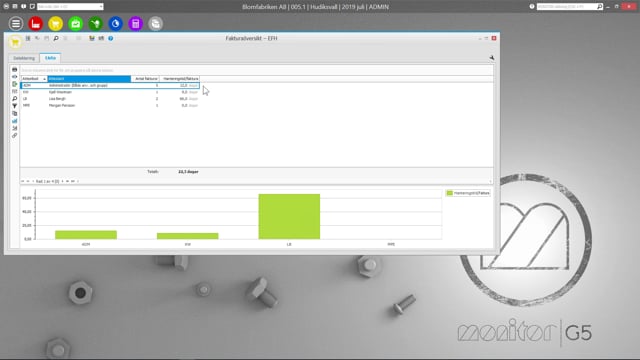This screenshot has width=640, height=360.
Task: Click the group-by drop area above column headers
Action: coord(256,70)
